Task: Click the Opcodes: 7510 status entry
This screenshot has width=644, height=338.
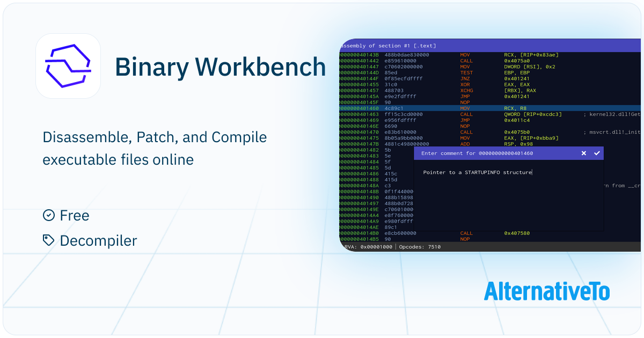Action: tap(420, 247)
